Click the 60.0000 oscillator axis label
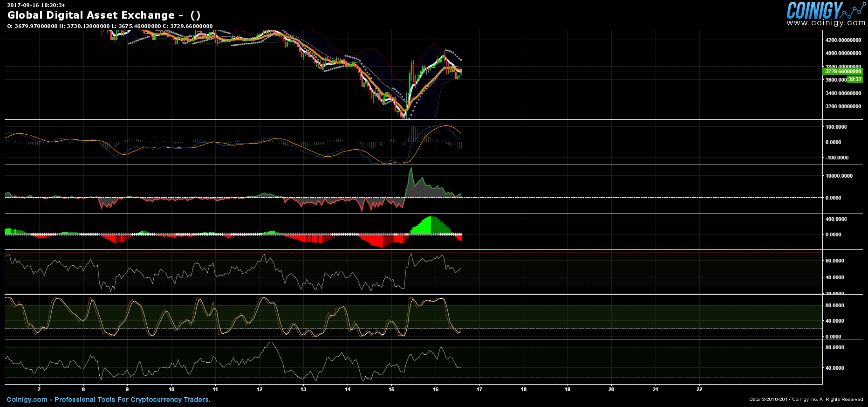Screen dimensions: 868x407 pos(835,261)
